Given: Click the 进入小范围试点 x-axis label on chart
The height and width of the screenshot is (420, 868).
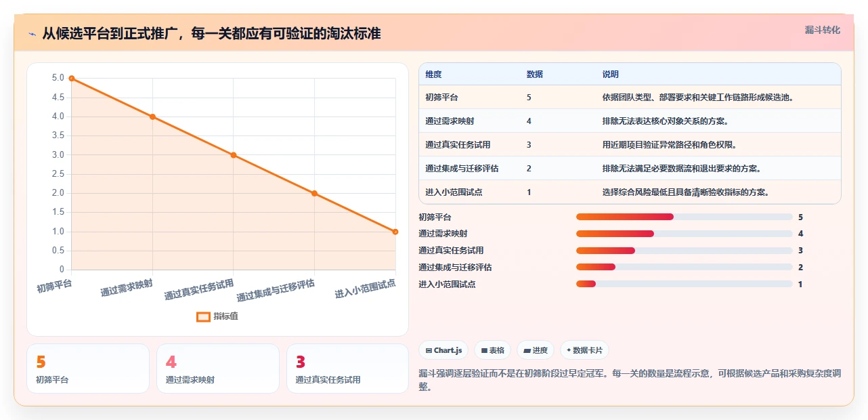Looking at the screenshot, I should [365, 289].
